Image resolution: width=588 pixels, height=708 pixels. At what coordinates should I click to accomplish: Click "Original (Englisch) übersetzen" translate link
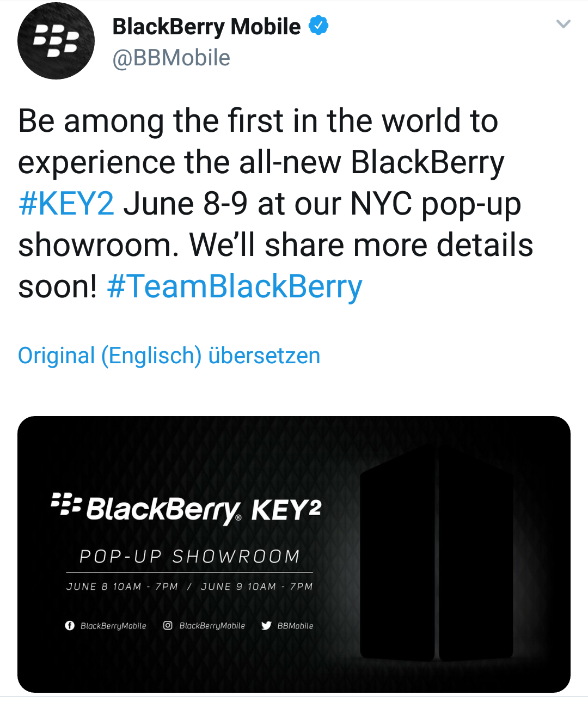click(x=169, y=356)
